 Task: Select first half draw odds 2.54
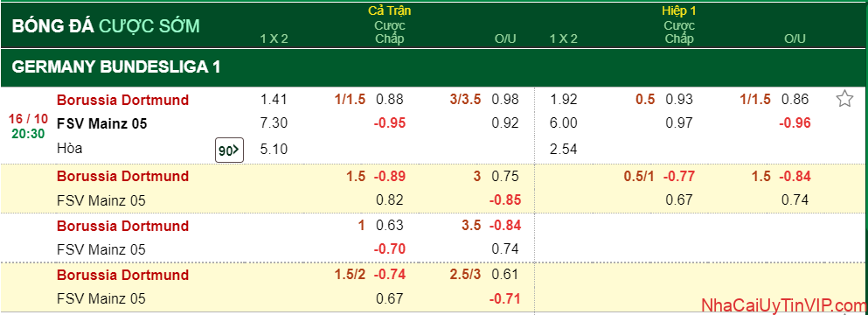tap(564, 149)
